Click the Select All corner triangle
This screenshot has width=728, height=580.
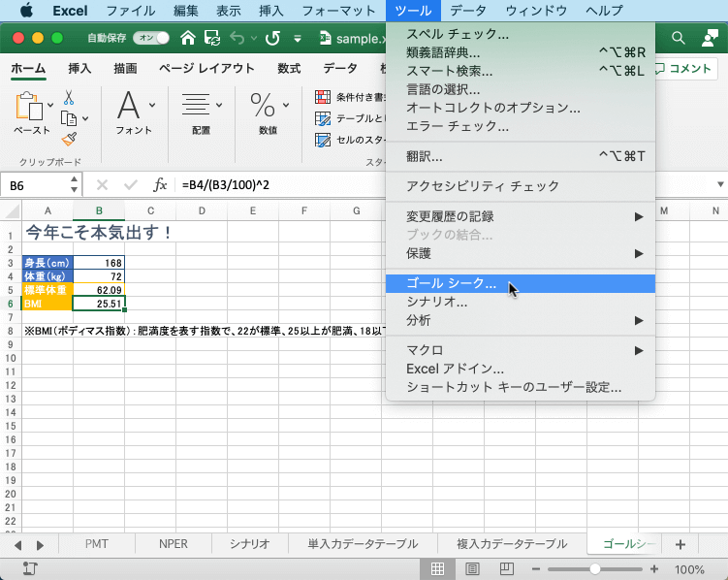(x=13, y=211)
